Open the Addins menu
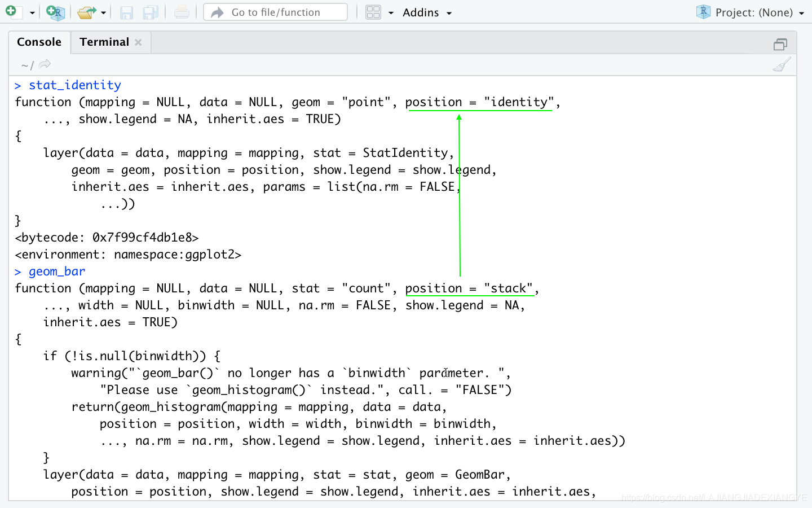Screen dimensions: 812x508 (x=427, y=12)
